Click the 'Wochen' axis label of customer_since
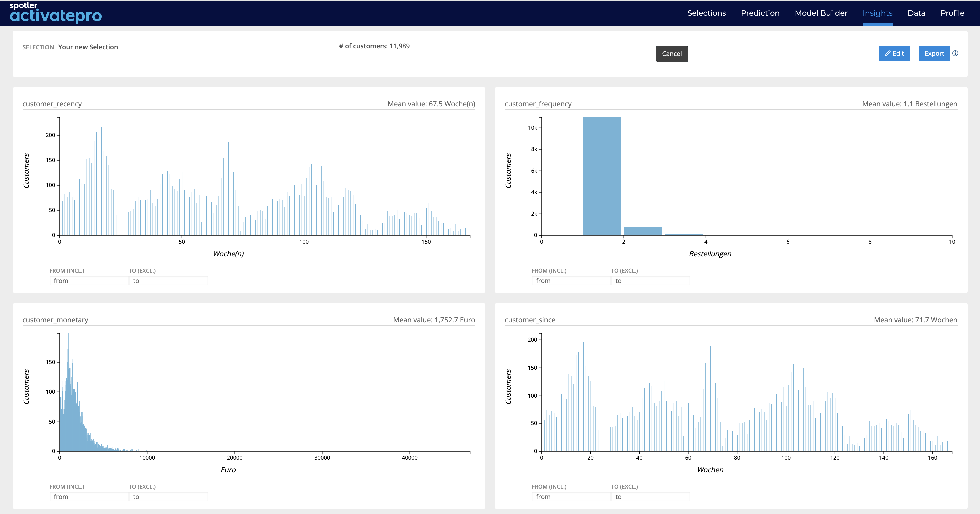 tap(710, 470)
